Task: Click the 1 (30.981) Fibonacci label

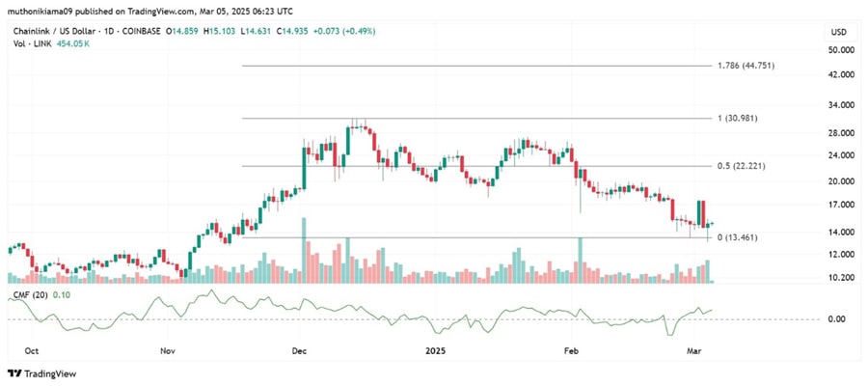Action: [738, 119]
